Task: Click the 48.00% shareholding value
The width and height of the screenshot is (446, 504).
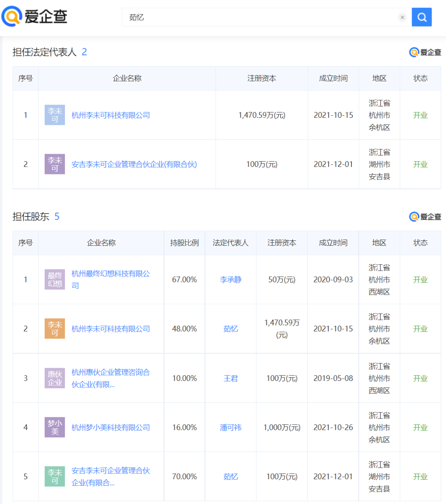Action: 185,329
